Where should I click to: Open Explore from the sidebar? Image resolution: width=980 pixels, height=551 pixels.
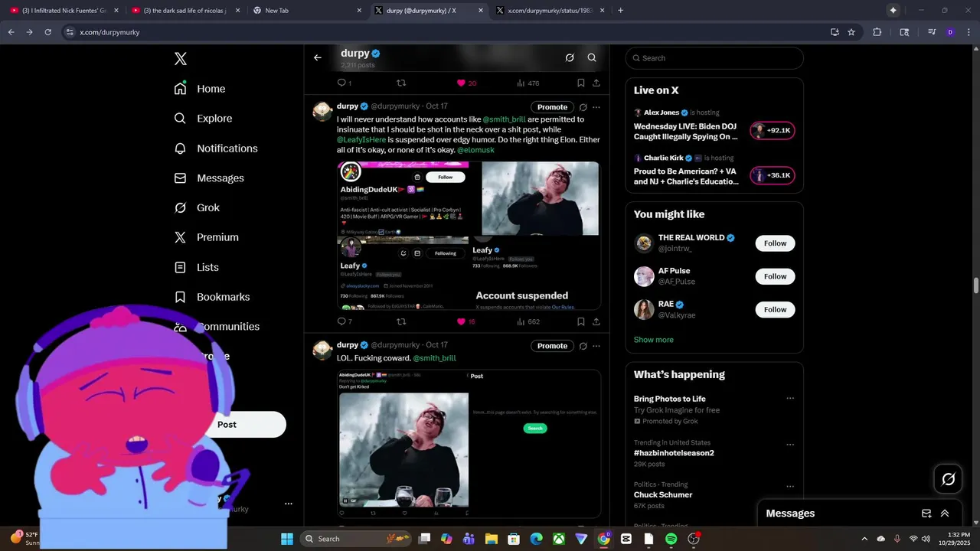click(x=203, y=119)
